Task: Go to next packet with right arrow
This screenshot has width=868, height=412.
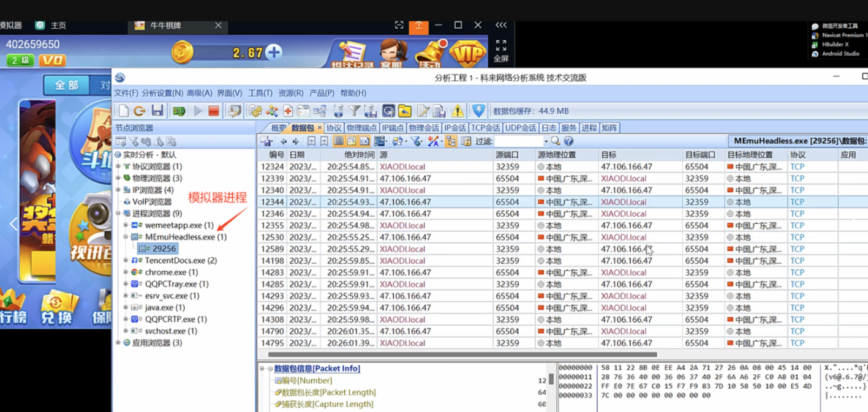Action: tap(296, 141)
